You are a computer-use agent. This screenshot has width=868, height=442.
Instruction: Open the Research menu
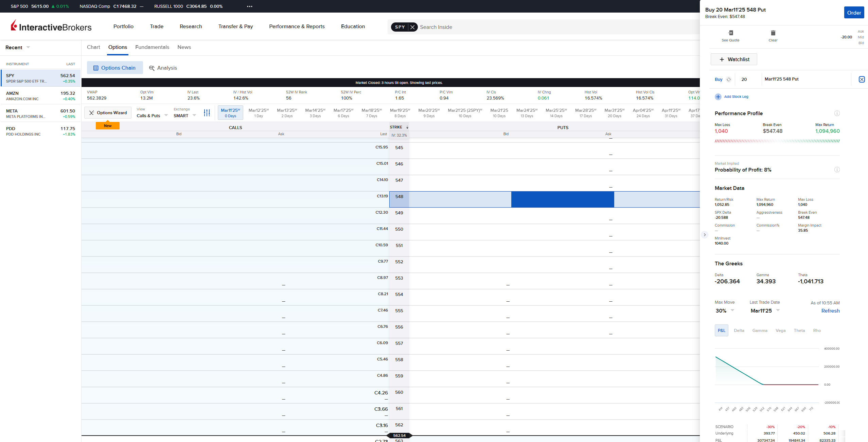point(191,26)
